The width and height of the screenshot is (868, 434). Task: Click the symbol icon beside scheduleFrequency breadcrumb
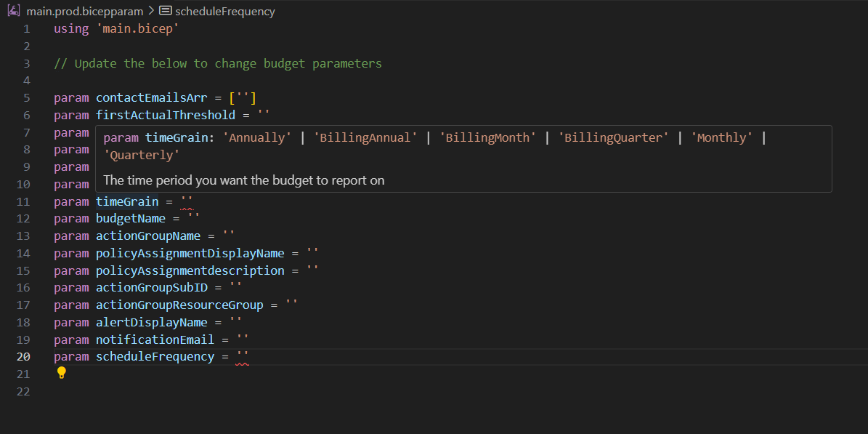point(165,10)
